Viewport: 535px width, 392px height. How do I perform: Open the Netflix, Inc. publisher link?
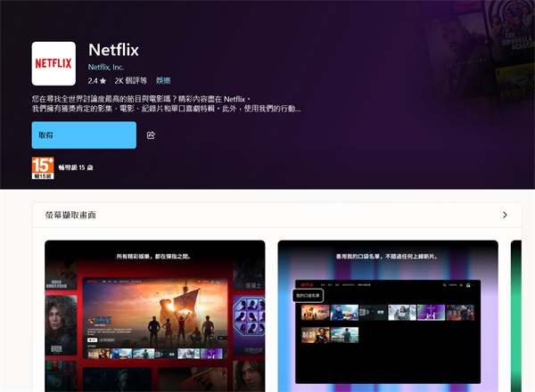pos(106,67)
